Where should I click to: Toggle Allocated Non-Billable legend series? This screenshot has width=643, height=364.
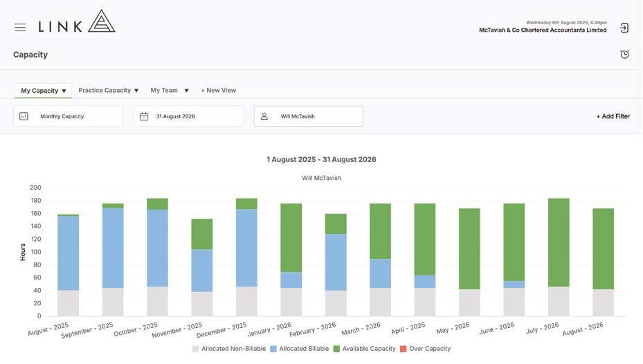[x=229, y=349]
